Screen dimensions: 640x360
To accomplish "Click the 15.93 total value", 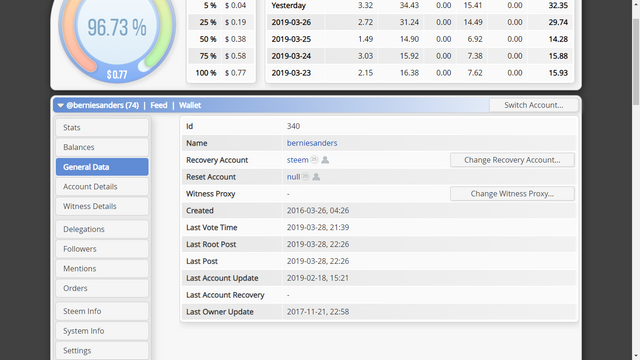I will point(558,73).
